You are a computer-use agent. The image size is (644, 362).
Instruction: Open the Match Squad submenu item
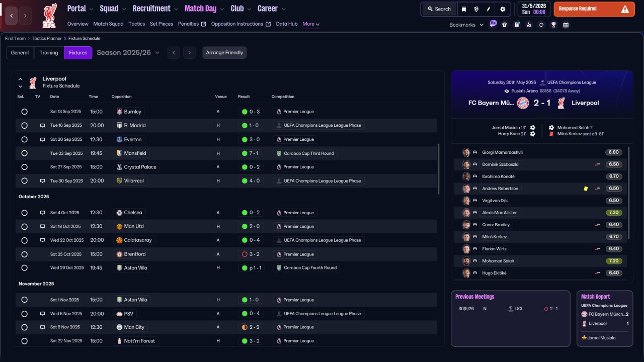point(108,24)
